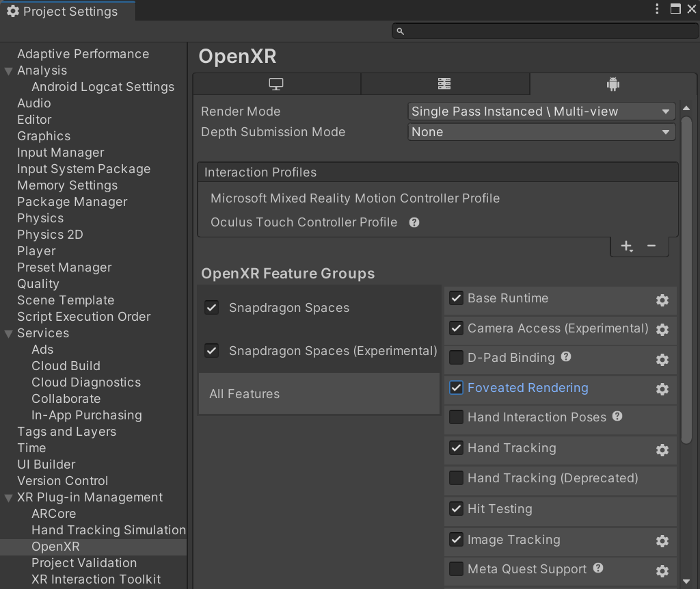Click the vertical scrollbar thumb in OpenXR panel
The width and height of the screenshot is (700, 589).
(686, 280)
